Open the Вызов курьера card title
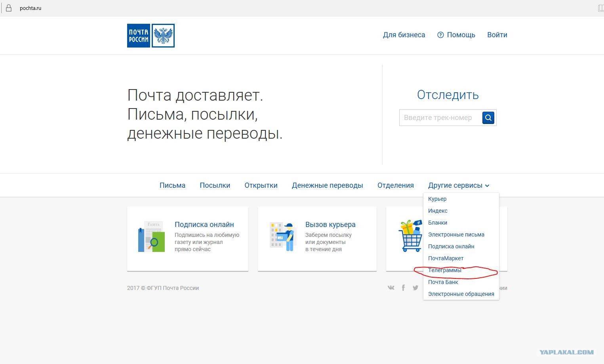 [x=330, y=225]
